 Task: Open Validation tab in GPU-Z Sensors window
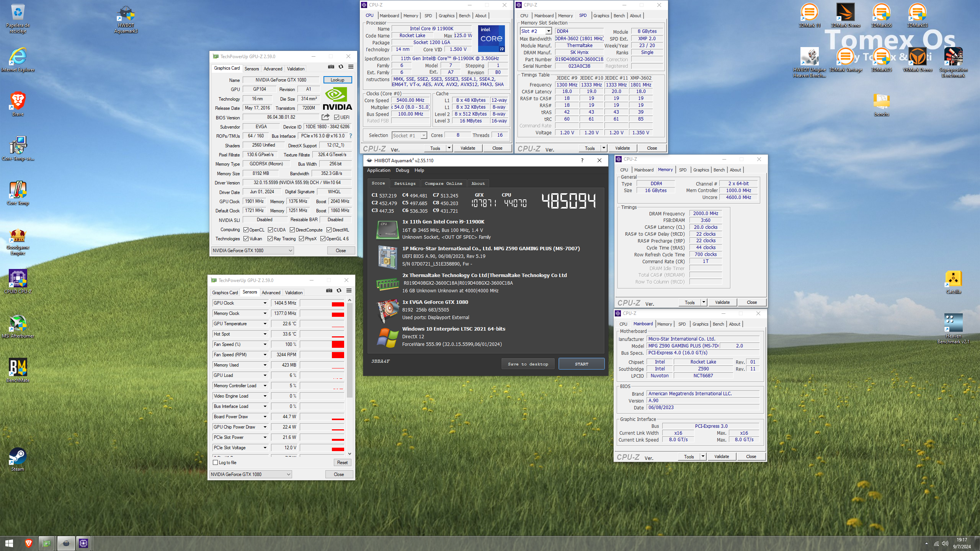coord(294,293)
